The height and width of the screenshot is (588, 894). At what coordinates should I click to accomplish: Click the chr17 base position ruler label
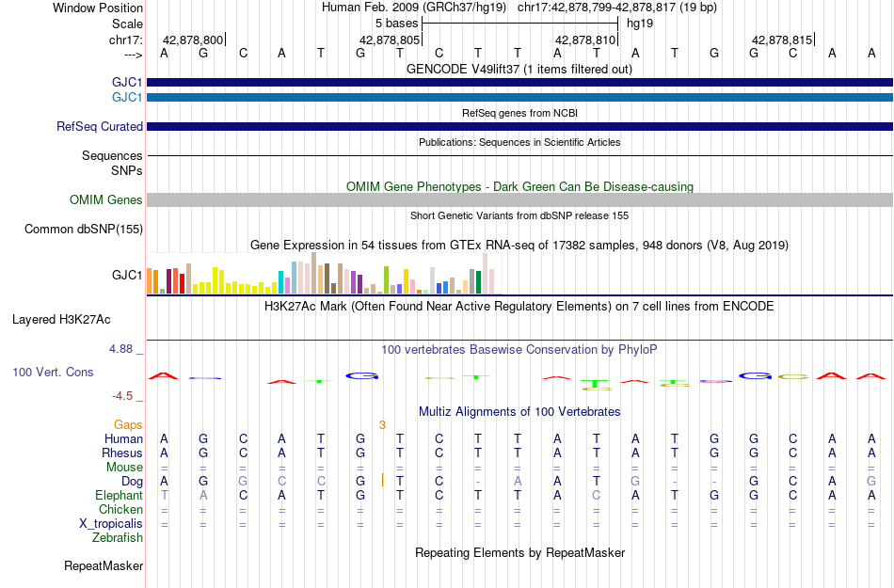(x=126, y=40)
